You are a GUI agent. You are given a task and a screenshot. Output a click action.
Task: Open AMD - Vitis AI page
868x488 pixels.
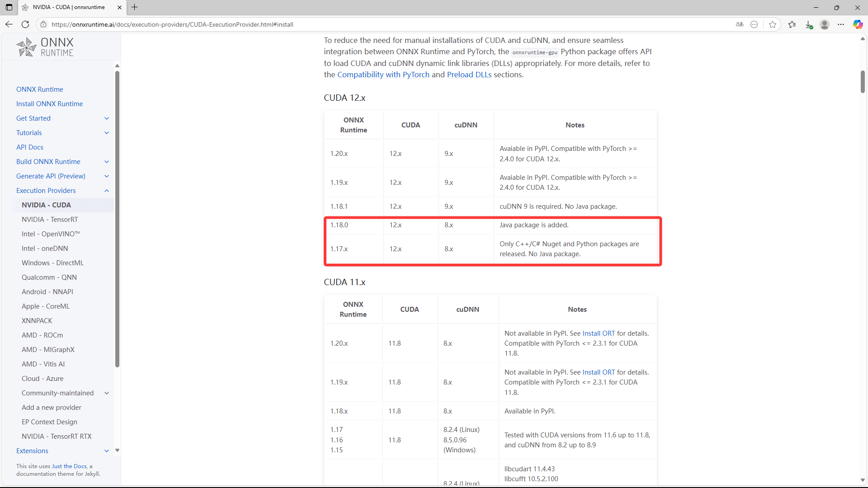coord(43,364)
